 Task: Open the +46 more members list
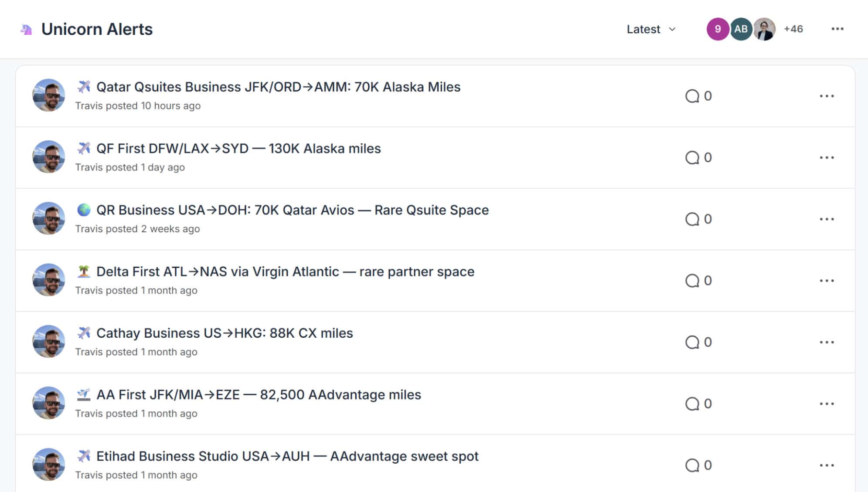coord(793,29)
